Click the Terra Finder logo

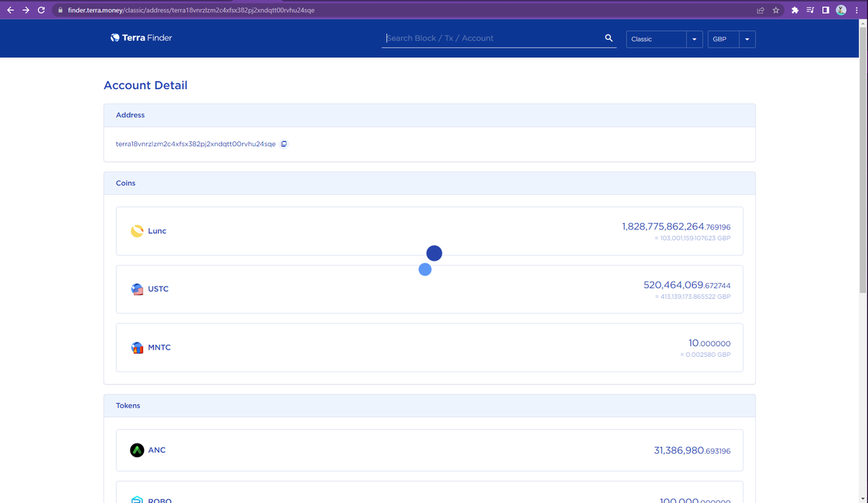coord(141,38)
